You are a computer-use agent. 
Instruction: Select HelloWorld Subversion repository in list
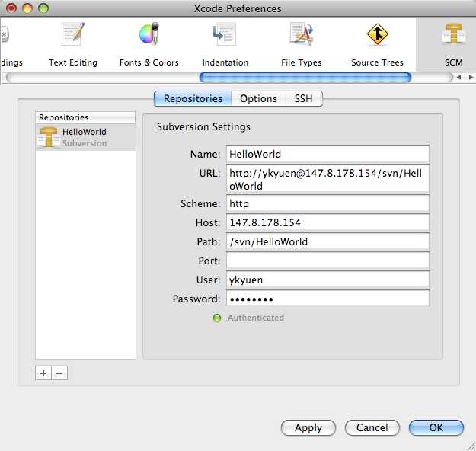pyautogui.click(x=85, y=137)
